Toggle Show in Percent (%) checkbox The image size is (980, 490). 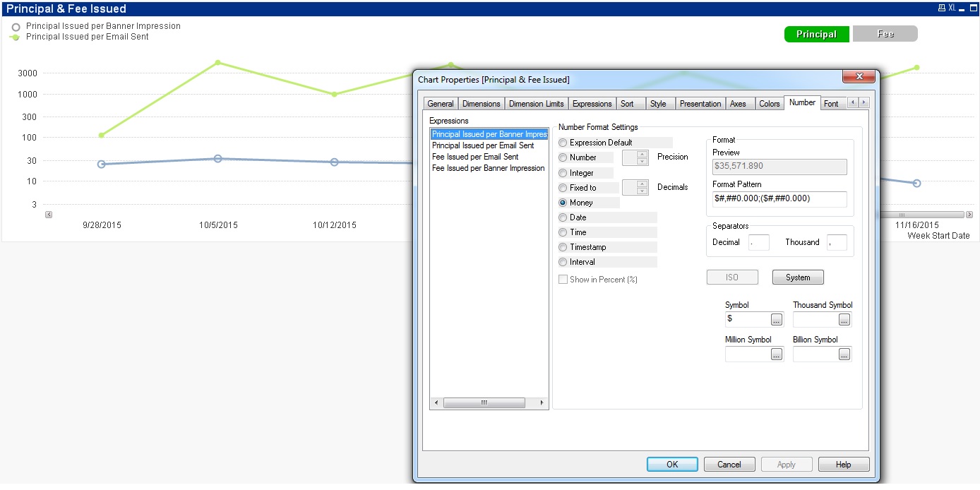(563, 280)
